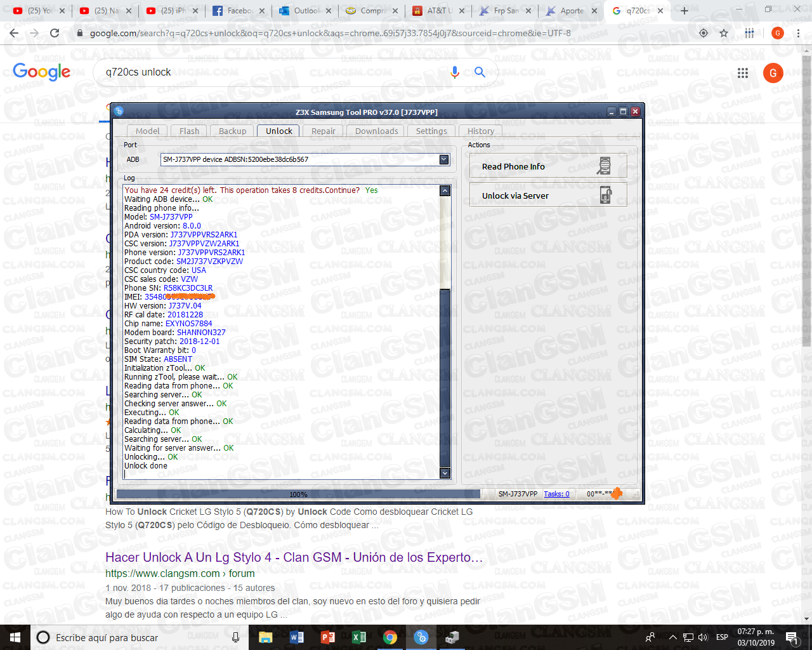The image size is (812, 650).
Task: Go to the Repair tab
Action: pyautogui.click(x=324, y=131)
